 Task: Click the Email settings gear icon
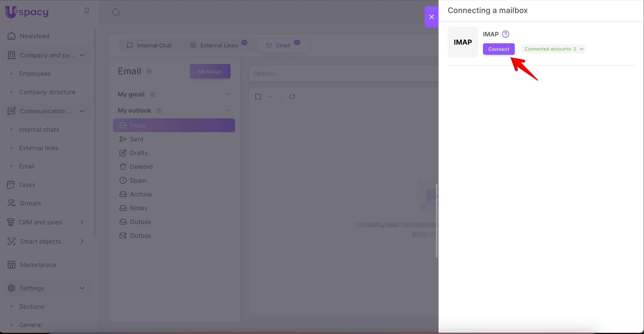(149, 71)
